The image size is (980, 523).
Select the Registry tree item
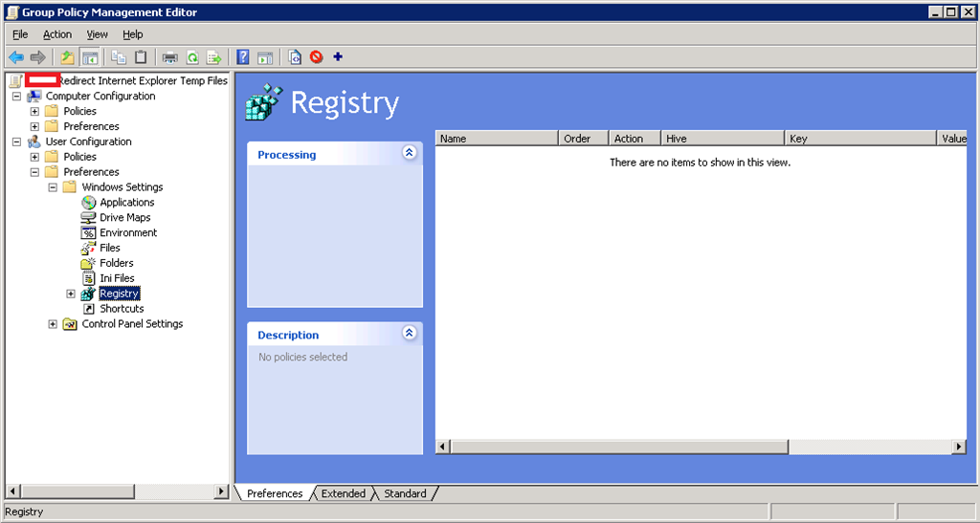click(120, 294)
